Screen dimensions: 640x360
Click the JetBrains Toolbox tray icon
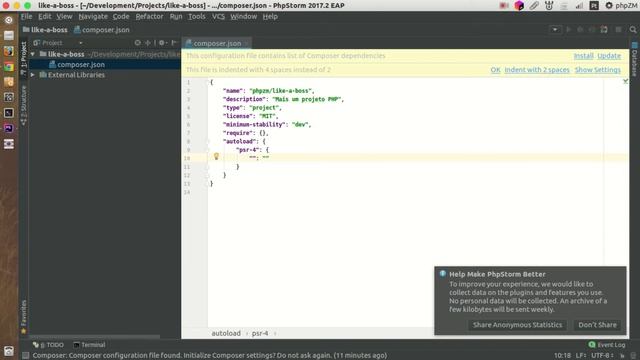[519, 5]
